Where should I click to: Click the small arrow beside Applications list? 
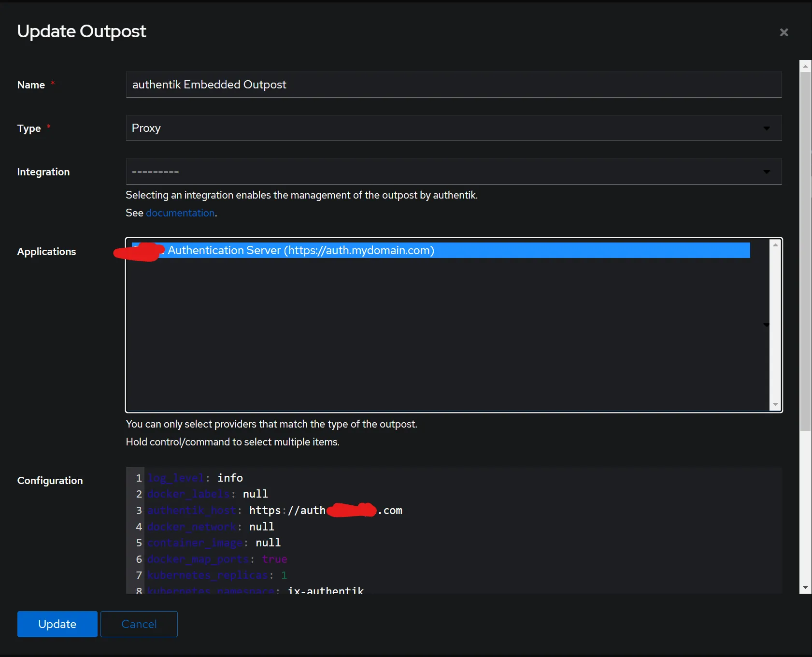pos(766,325)
